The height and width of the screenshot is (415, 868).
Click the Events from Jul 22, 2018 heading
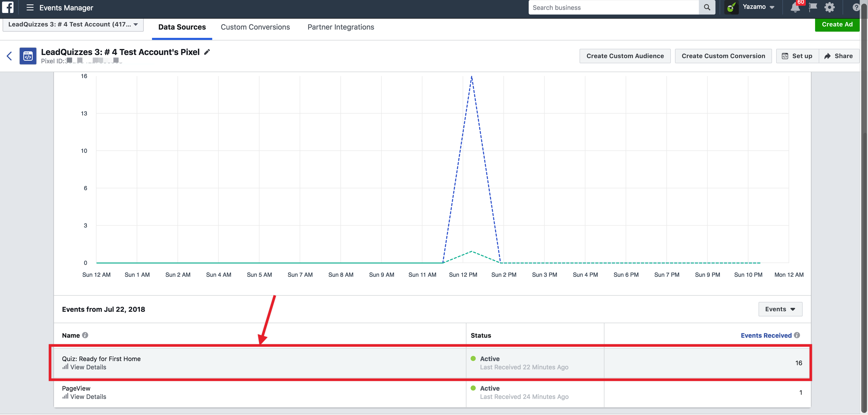coord(104,309)
